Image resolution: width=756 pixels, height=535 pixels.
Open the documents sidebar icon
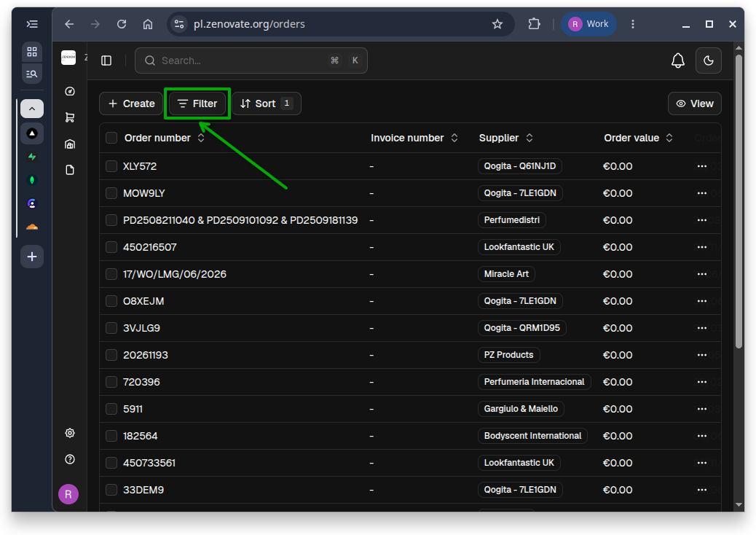point(70,170)
